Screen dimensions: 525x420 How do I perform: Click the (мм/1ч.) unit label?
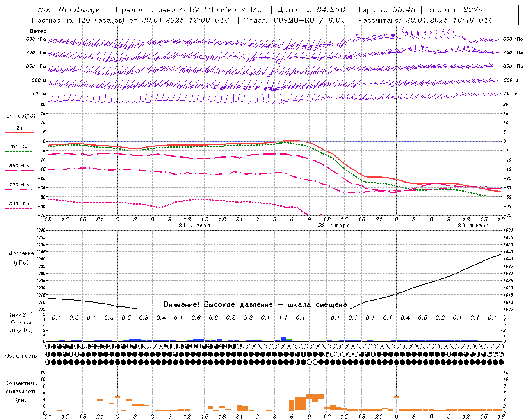(x=21, y=330)
